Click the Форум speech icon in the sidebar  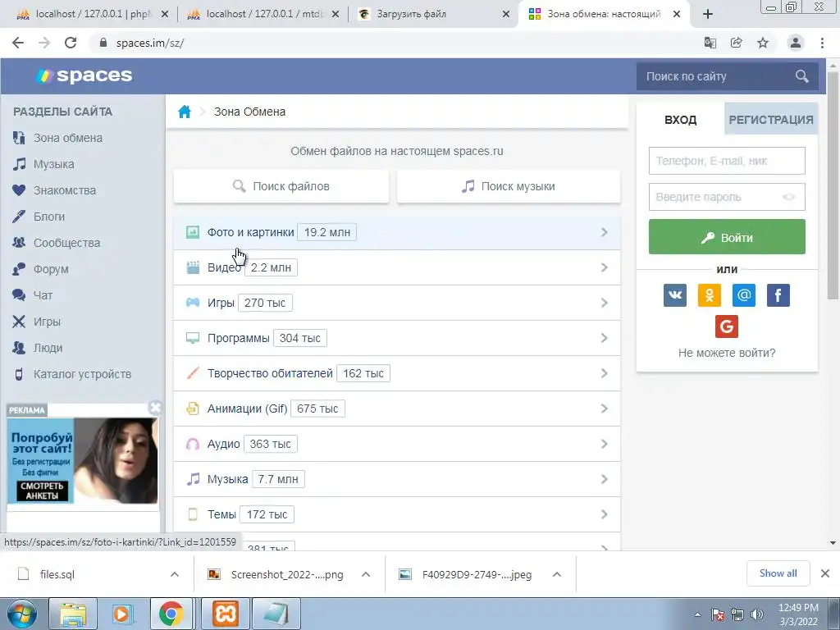click(19, 269)
